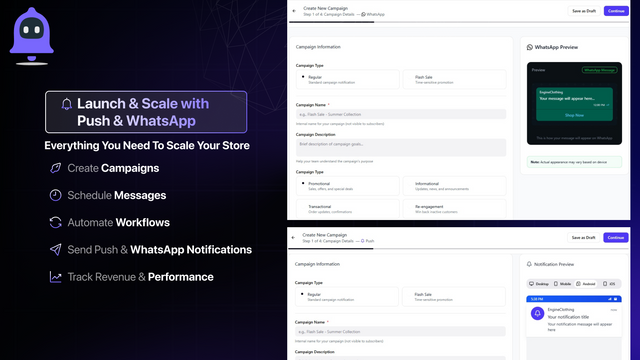Click the green WhatsApp message bubble preview
Viewport: 640px width, 360px height.
[x=574, y=104]
